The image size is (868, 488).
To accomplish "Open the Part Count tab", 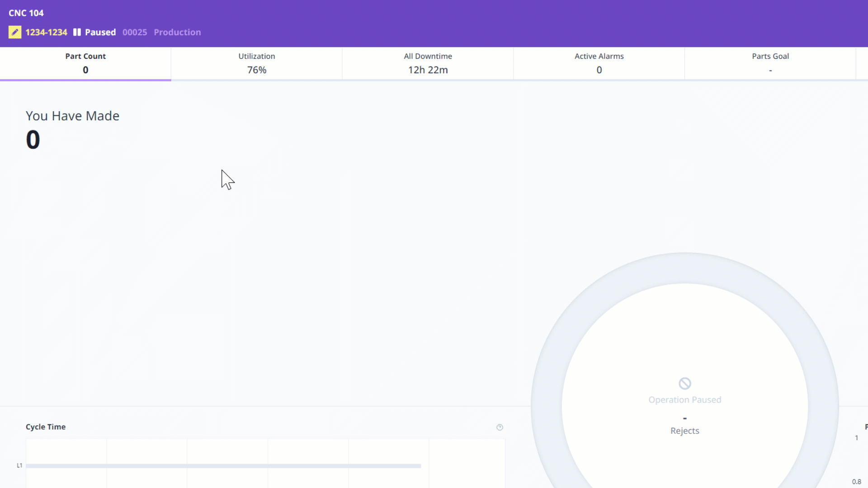I will [x=85, y=63].
